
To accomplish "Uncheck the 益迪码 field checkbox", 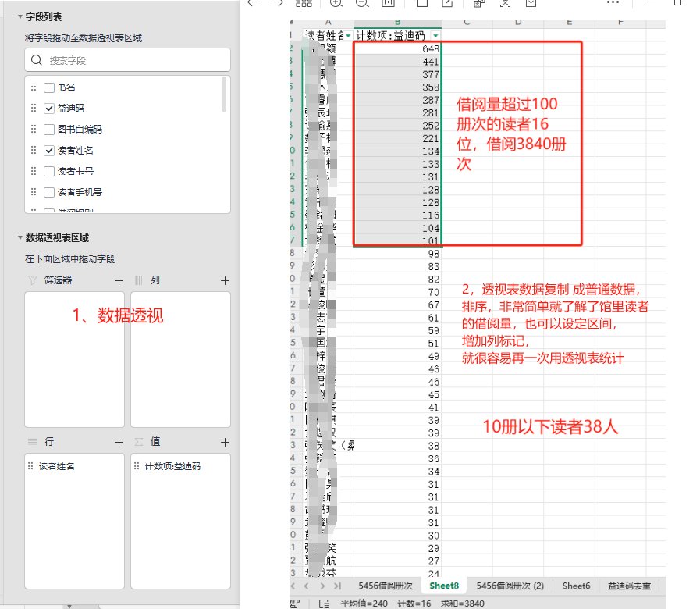I will (x=49, y=109).
